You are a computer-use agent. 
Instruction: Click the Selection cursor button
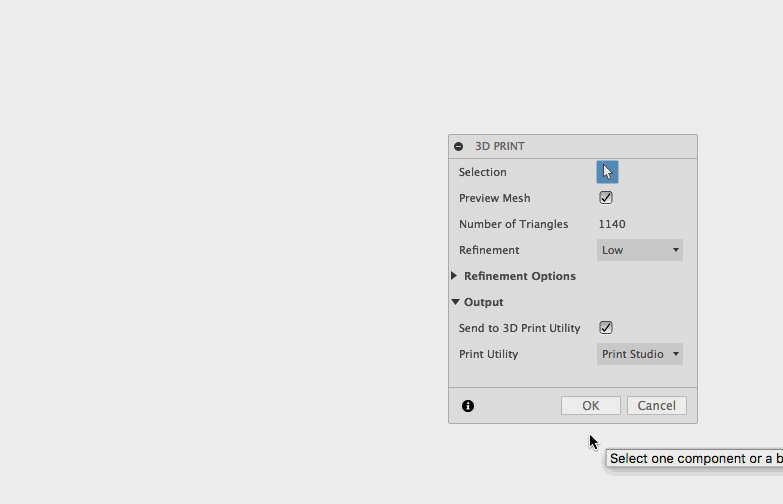tap(607, 172)
